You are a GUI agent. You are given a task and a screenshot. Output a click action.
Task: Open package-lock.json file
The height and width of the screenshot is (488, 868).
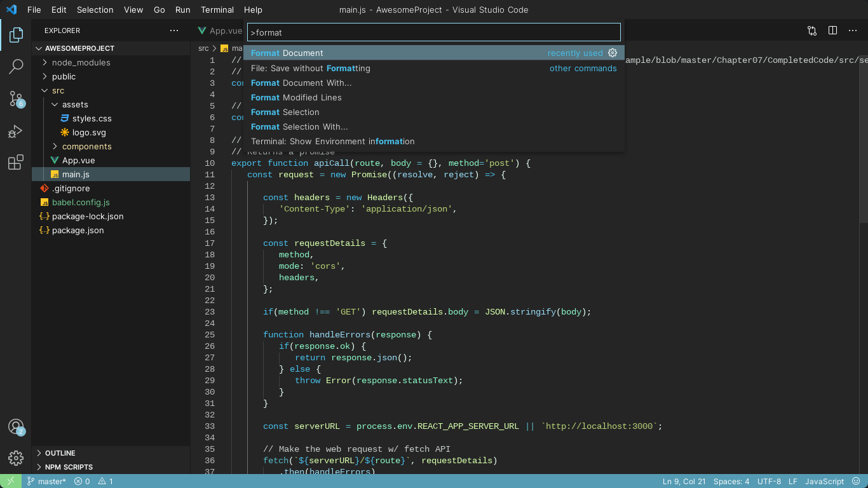click(111, 216)
